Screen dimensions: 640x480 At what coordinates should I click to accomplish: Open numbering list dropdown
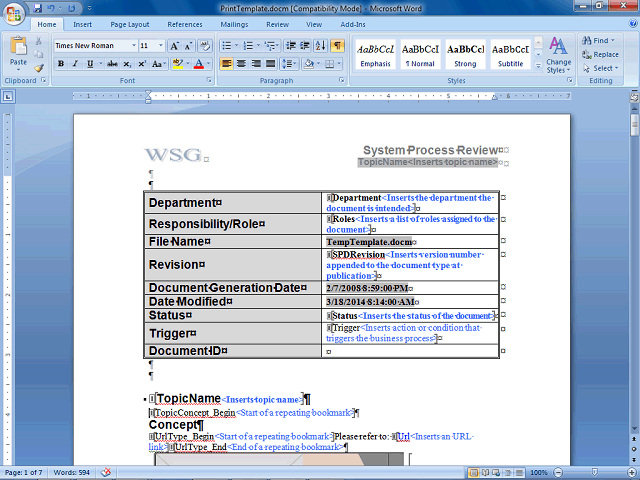(258, 45)
